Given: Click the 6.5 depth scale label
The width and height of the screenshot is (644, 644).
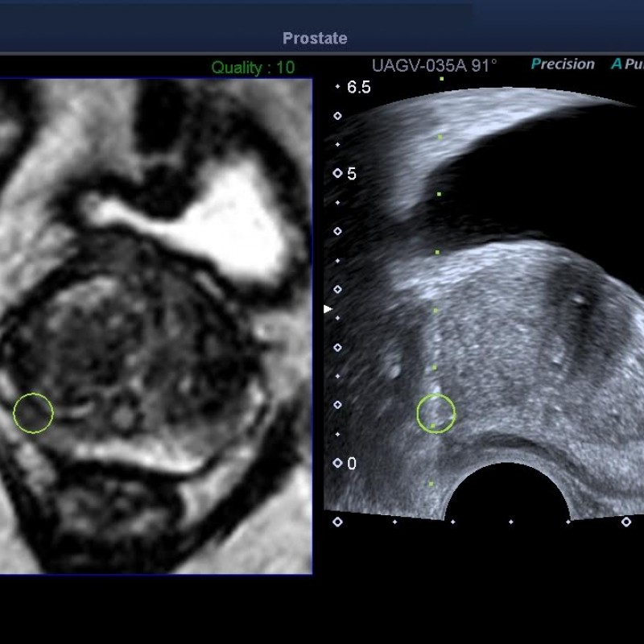Looking at the screenshot, I should pos(358,88).
